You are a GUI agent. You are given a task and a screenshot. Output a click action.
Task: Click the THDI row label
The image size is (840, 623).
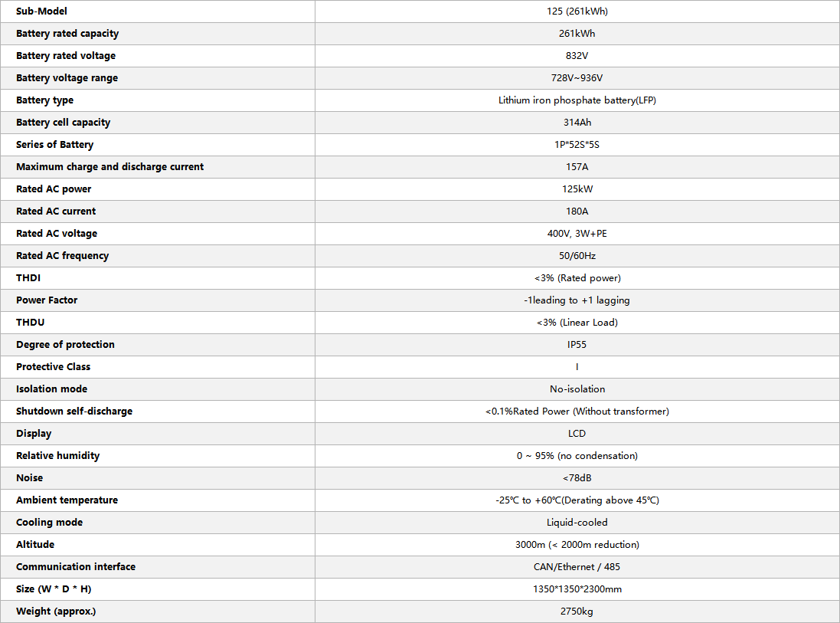coord(28,277)
